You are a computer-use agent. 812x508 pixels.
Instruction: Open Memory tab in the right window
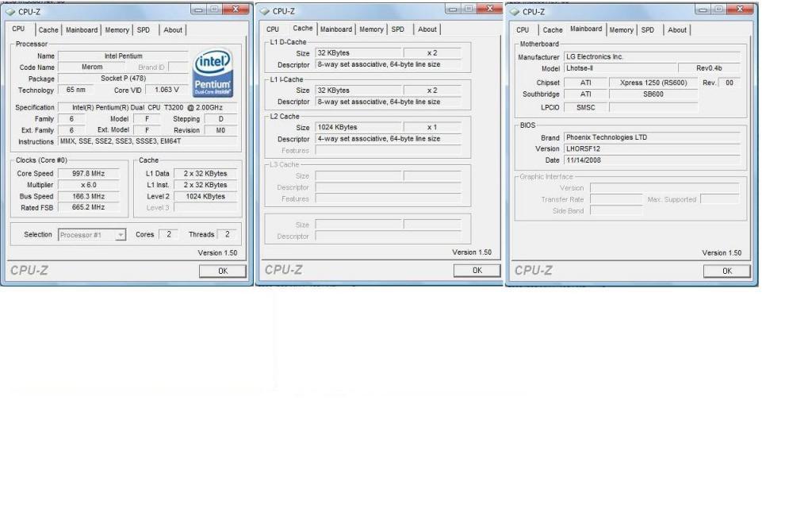point(622,30)
